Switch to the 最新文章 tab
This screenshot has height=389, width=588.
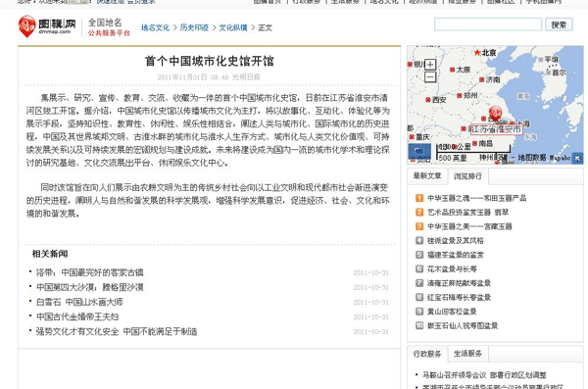click(427, 176)
